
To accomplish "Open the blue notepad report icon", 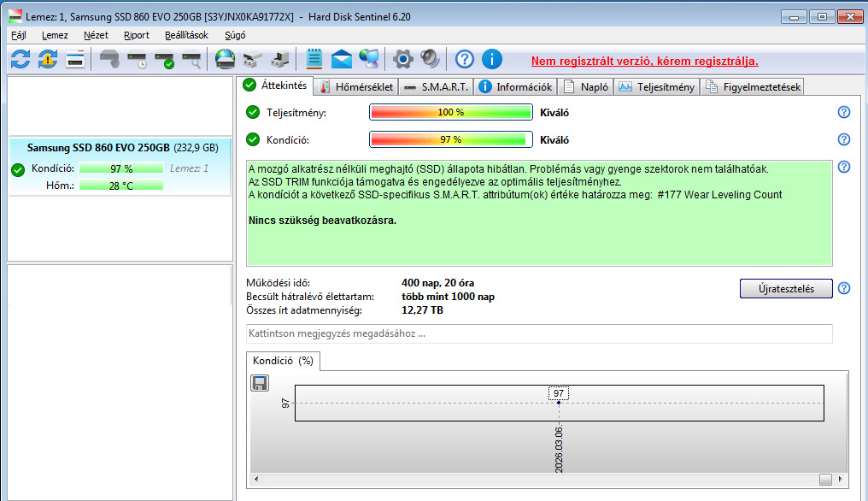I will pos(314,59).
